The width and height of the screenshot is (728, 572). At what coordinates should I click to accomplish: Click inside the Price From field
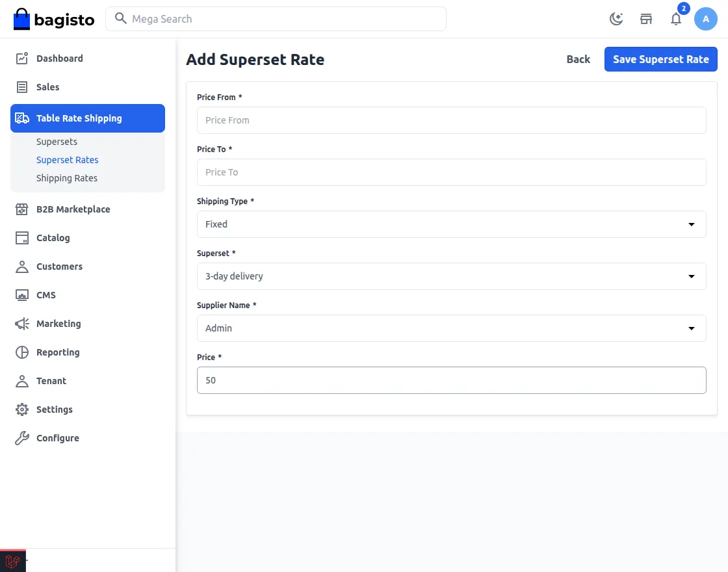451,120
